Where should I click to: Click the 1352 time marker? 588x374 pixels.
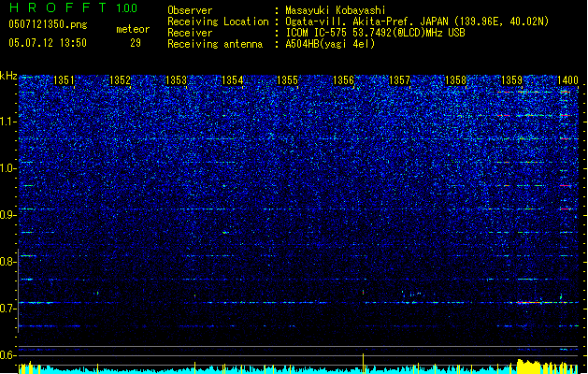point(120,80)
